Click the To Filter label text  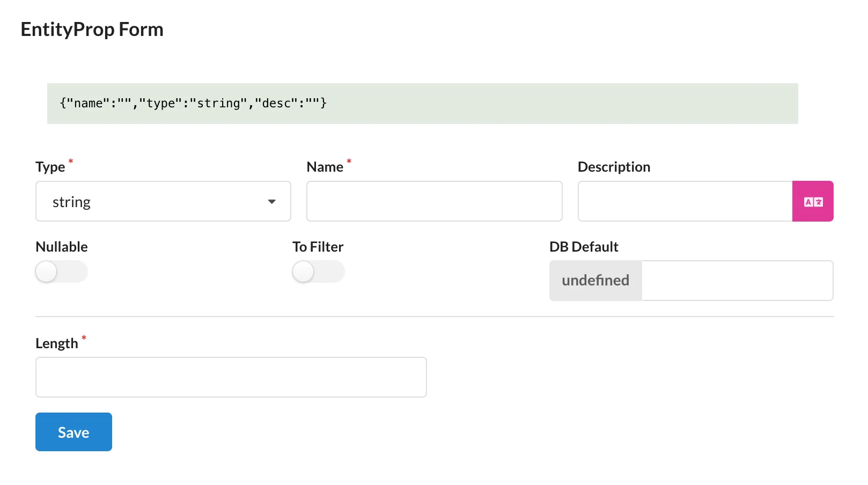pos(318,247)
